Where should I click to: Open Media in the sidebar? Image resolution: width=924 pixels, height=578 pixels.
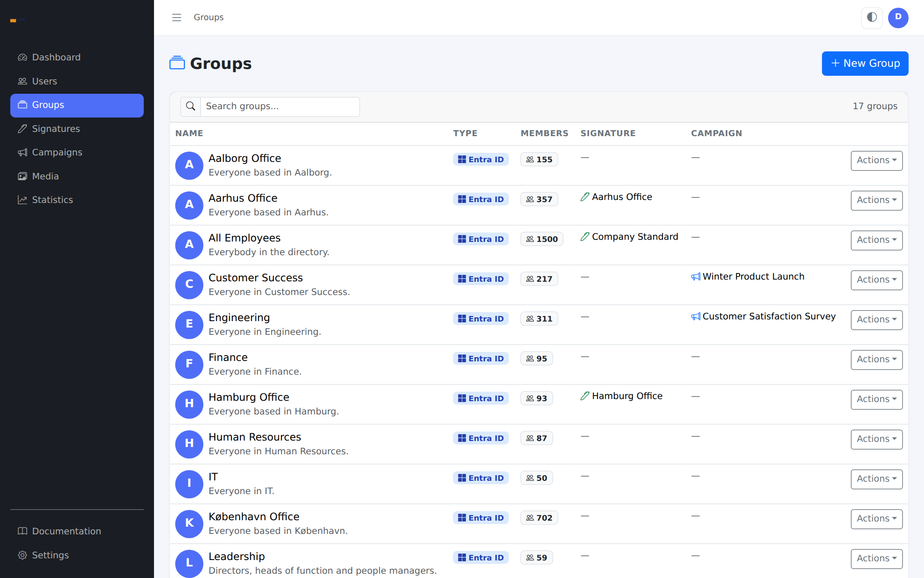coord(77,176)
